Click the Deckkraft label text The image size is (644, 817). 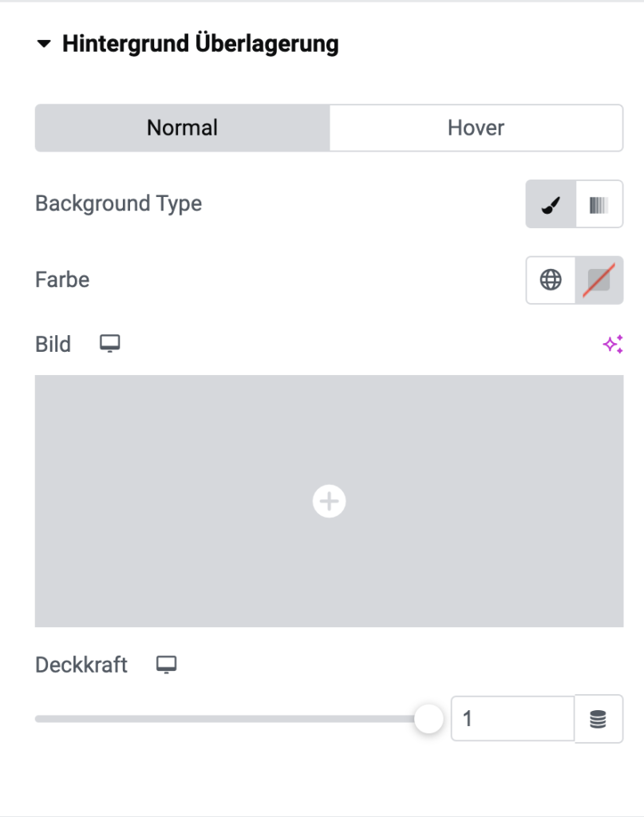[x=81, y=665]
